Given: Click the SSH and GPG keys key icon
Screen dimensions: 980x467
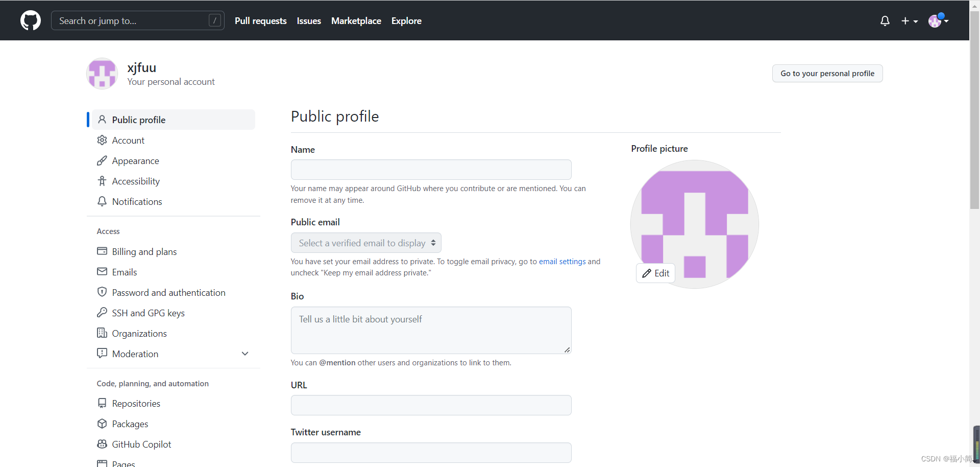Looking at the screenshot, I should pos(102,312).
